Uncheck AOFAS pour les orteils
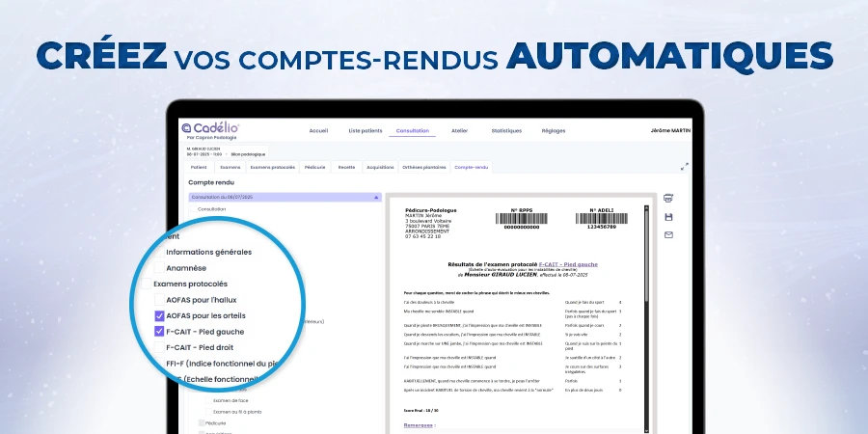This screenshot has width=868, height=434. coord(159,316)
